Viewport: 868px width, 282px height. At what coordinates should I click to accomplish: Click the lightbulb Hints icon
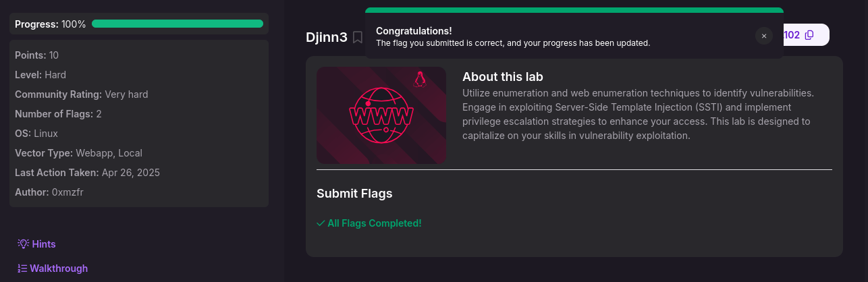24,244
